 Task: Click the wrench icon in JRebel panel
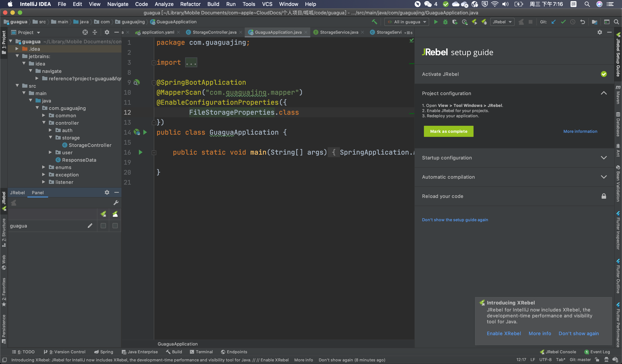pos(116,203)
